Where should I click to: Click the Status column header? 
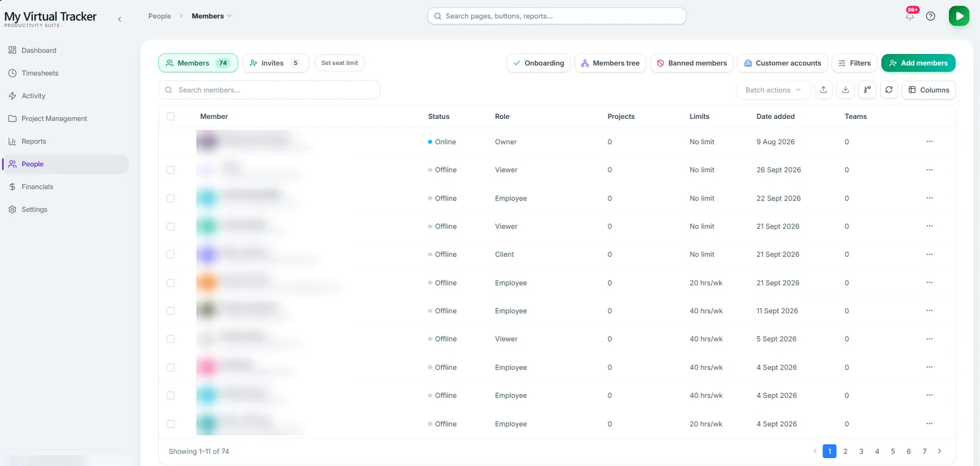point(439,116)
